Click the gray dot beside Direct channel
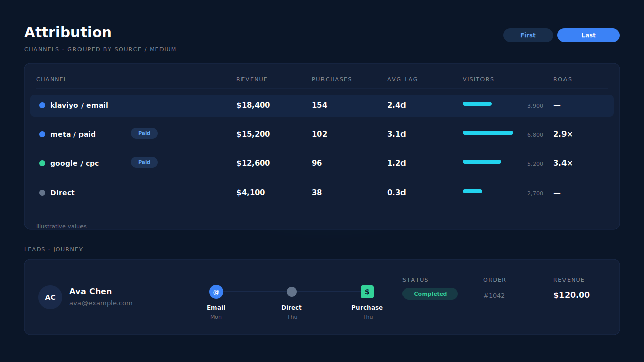 pos(42,193)
